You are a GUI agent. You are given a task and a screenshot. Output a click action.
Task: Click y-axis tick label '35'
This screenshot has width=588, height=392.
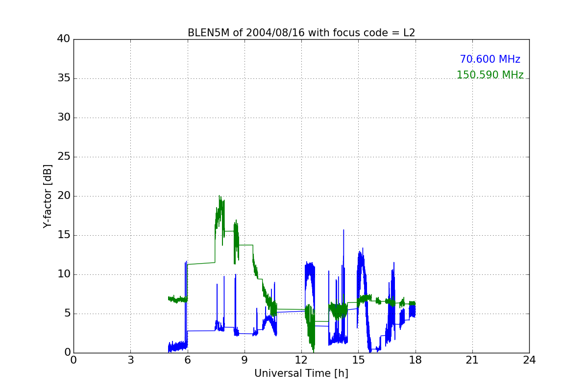point(64,78)
